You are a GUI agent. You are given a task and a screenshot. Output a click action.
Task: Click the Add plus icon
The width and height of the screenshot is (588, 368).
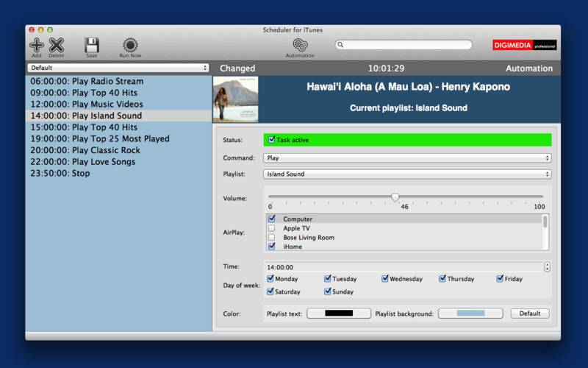click(36, 45)
